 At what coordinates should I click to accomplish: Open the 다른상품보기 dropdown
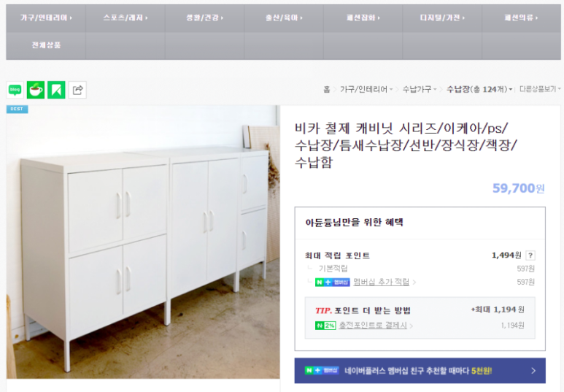540,89
